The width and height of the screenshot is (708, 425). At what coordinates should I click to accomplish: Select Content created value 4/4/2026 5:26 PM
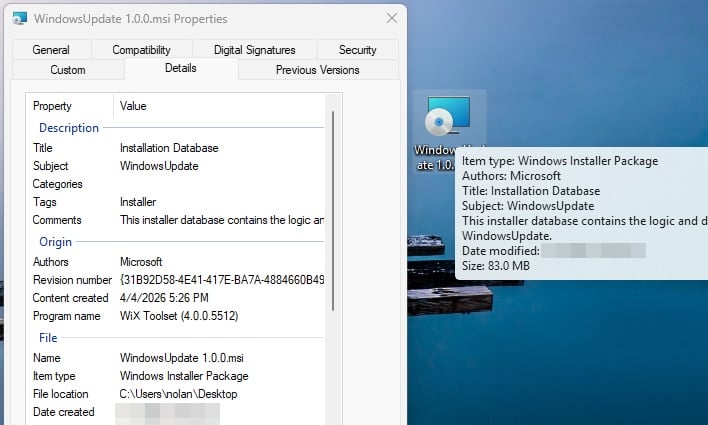click(164, 298)
